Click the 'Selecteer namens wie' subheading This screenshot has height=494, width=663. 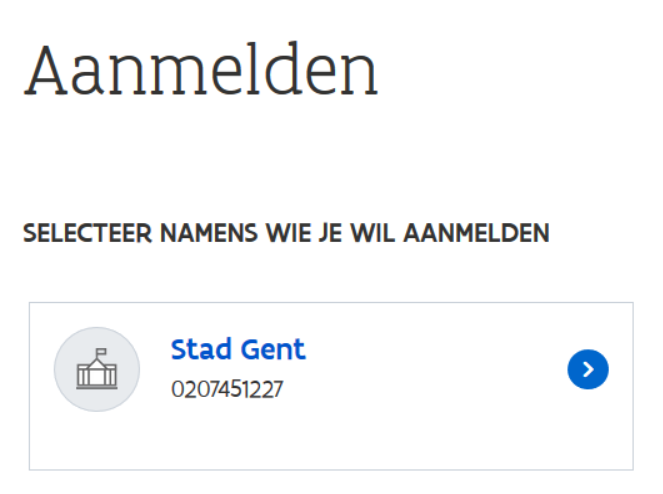(286, 233)
